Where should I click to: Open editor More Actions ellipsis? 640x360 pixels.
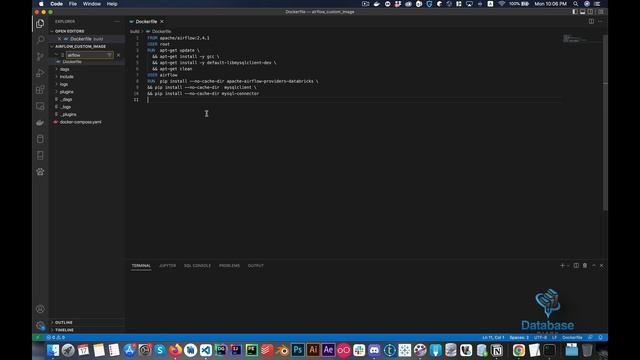click(600, 21)
